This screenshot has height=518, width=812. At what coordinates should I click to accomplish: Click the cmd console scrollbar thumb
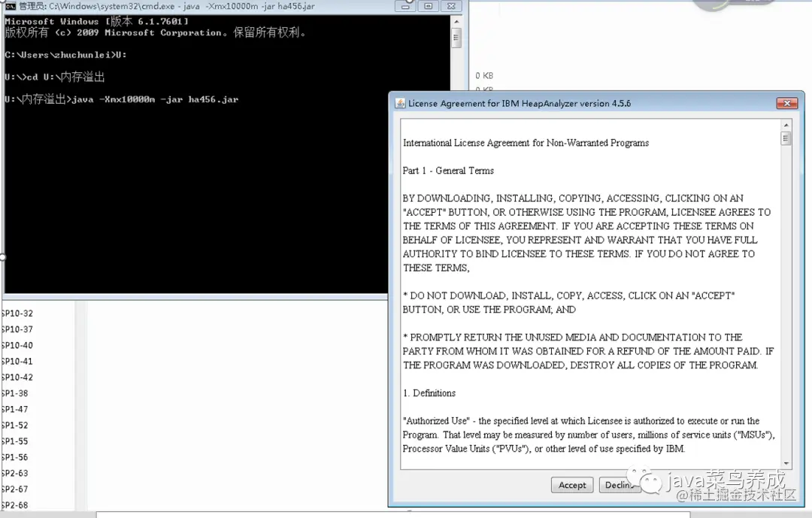[456, 38]
